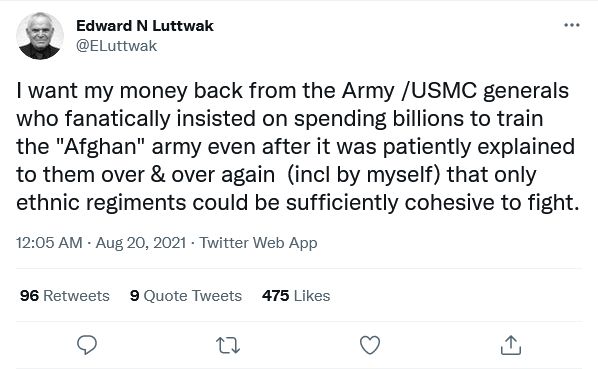Visit the @ELuttwak handle link
The width and height of the screenshot is (598, 369).
tap(116, 46)
